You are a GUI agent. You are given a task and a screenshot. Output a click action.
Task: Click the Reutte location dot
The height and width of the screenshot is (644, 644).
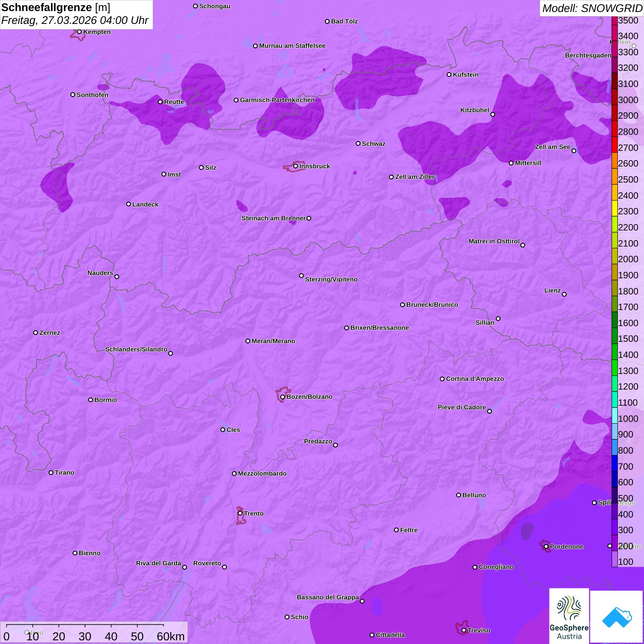160,102
